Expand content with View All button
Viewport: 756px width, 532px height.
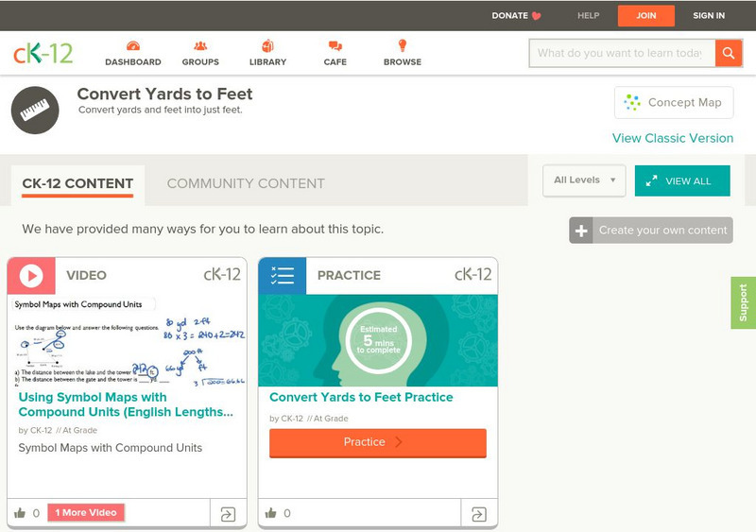(x=681, y=180)
